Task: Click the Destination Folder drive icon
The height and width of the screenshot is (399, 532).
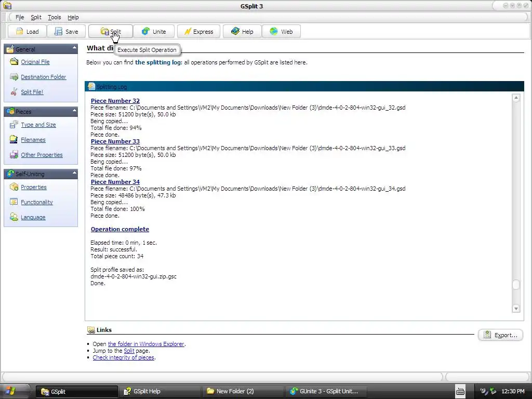Action: pyautogui.click(x=14, y=77)
